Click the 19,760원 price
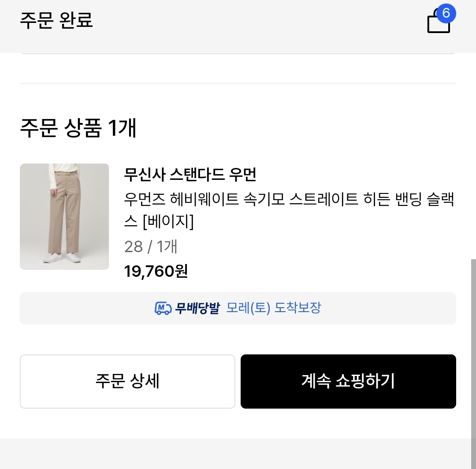This screenshot has width=476, height=469. (x=156, y=271)
